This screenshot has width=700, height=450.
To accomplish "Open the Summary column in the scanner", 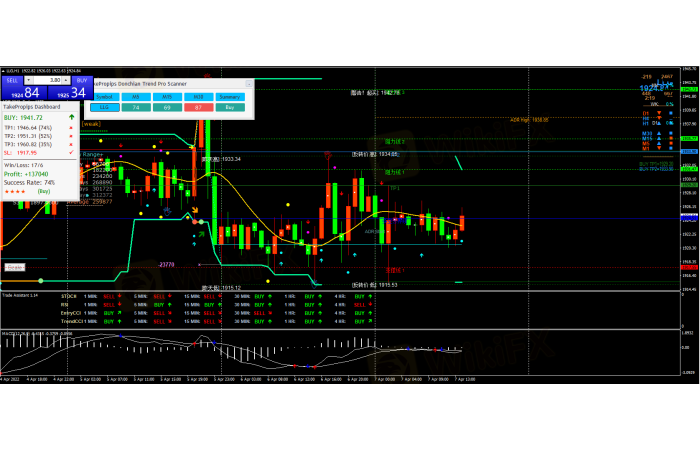I will pos(230,95).
